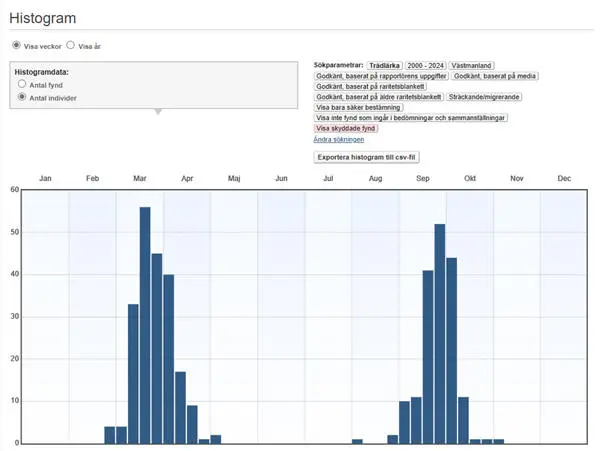Image resolution: width=602 pixels, height=451 pixels.
Task: Click "Visa bara säker bestämning" tag
Action: [x=359, y=107]
